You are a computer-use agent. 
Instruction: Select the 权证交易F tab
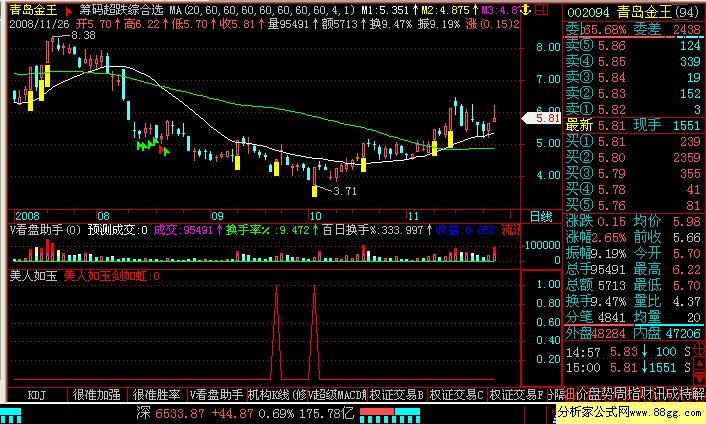[x=517, y=395]
